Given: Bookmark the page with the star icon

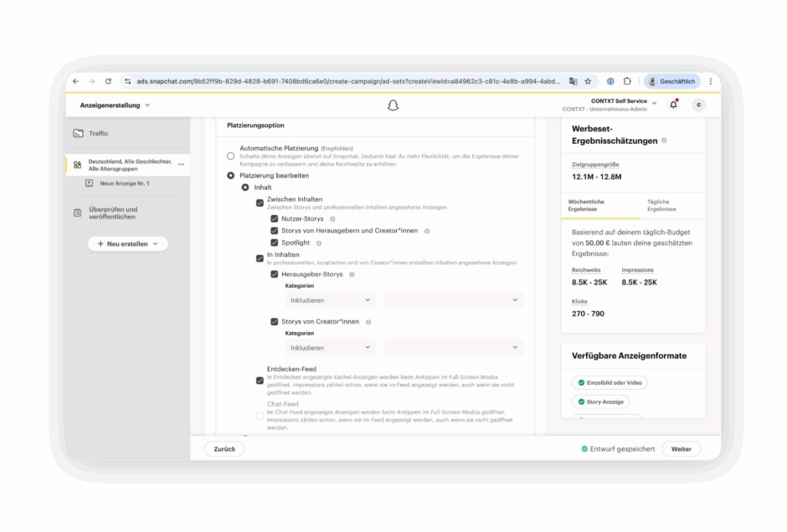Looking at the screenshot, I should coord(588,81).
